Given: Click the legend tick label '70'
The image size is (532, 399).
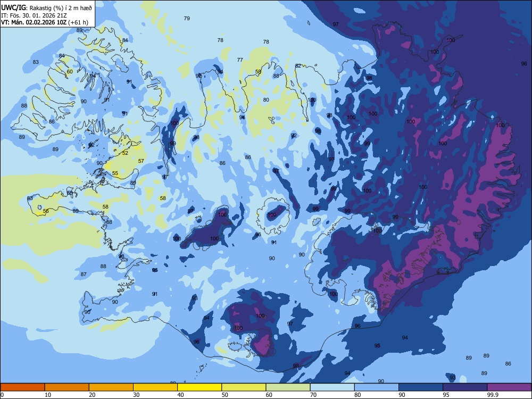Looking at the screenshot, I should 313,395.
